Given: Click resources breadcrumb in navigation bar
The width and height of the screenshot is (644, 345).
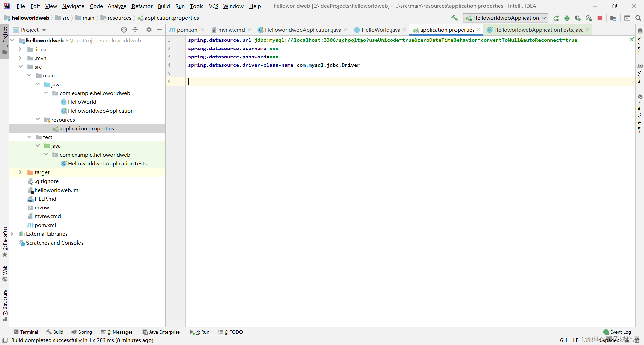Looking at the screenshot, I should [x=116, y=18].
